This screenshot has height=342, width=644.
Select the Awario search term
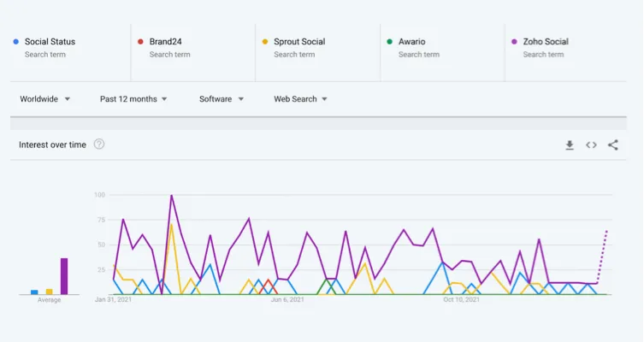(x=412, y=41)
